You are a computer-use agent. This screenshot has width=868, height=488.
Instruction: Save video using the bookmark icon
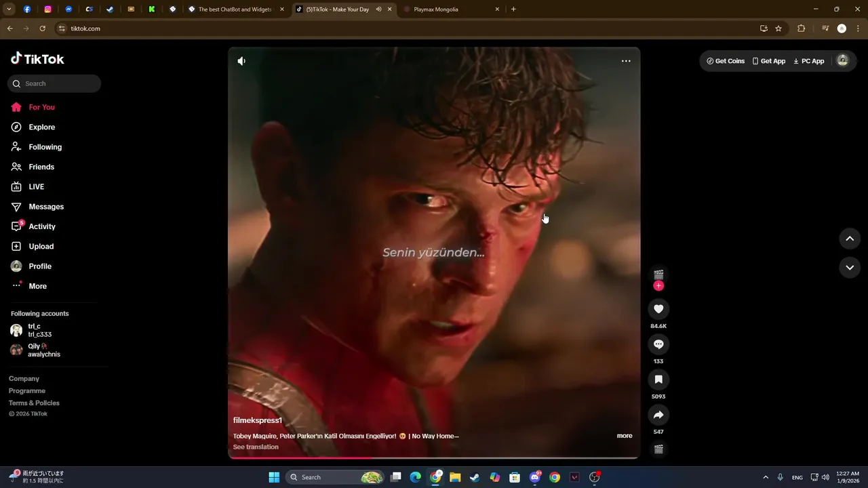[658, 380]
